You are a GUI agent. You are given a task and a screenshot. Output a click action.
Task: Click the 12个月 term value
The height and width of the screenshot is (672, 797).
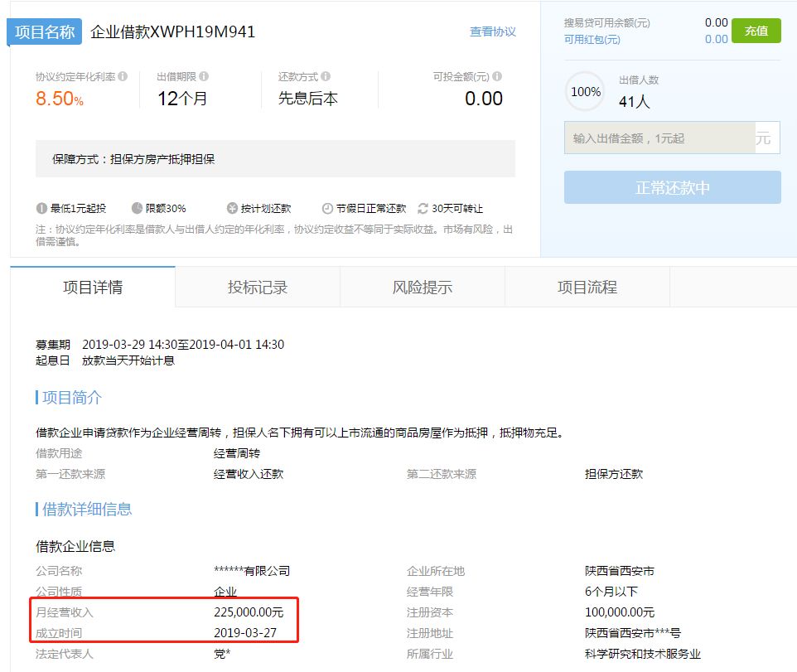[x=182, y=98]
